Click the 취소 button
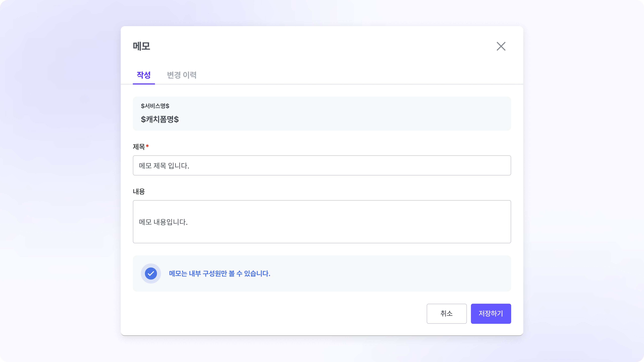Viewport: 644px width, 362px height. coord(447,313)
